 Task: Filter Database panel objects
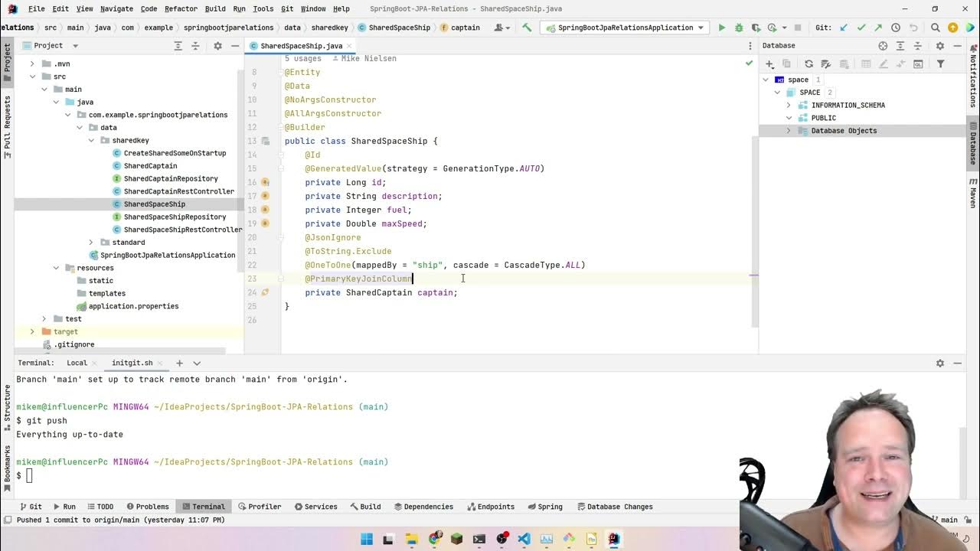[x=940, y=64]
